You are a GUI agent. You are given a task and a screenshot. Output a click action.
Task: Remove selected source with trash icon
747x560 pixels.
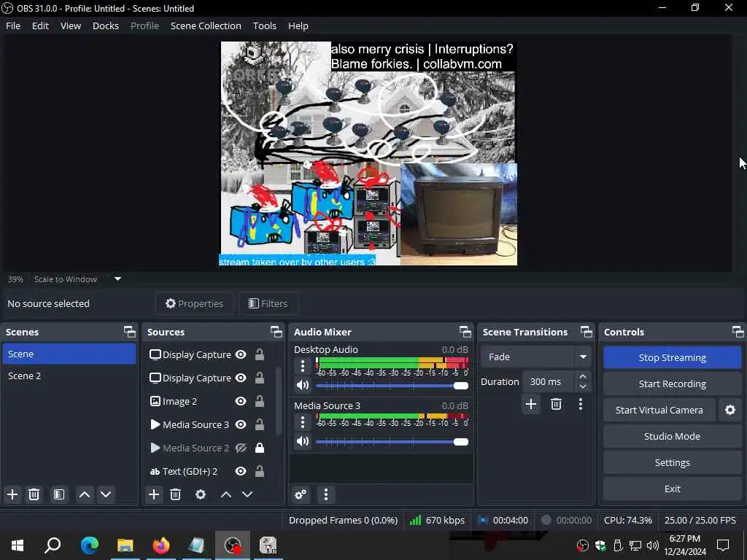[175, 494]
